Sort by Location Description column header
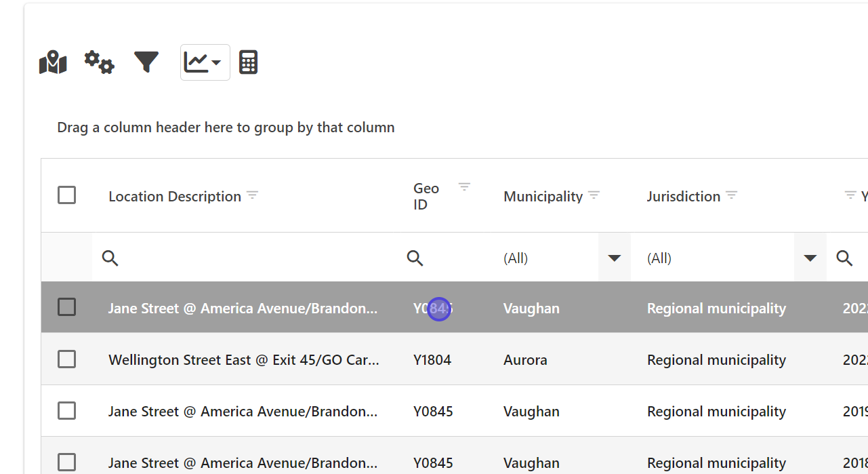Viewport: 868px width, 474px height. tap(175, 197)
